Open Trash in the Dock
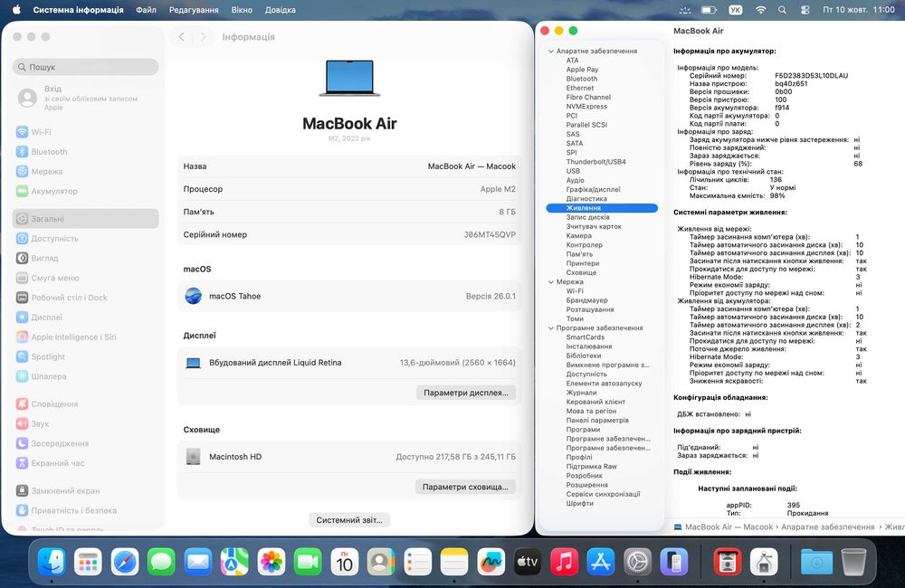This screenshot has width=905, height=588. pyautogui.click(x=853, y=562)
